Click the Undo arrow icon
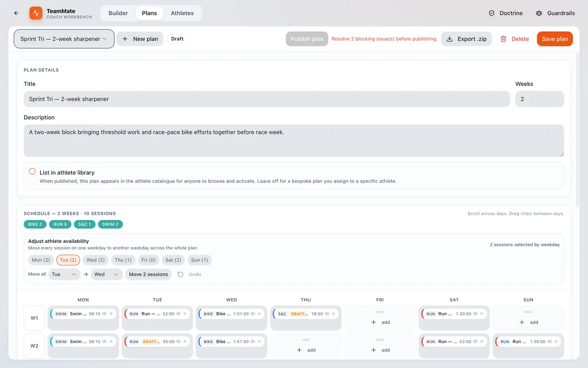Image resolution: width=588 pixels, height=368 pixels. [x=180, y=274]
